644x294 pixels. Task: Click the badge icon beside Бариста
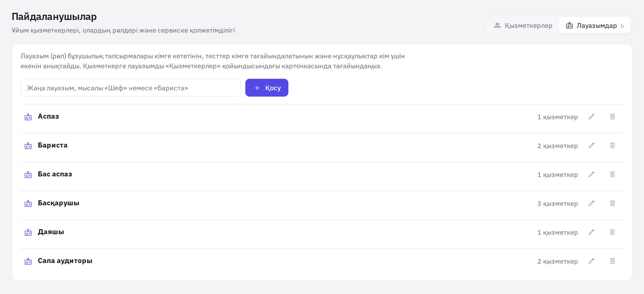click(28, 146)
